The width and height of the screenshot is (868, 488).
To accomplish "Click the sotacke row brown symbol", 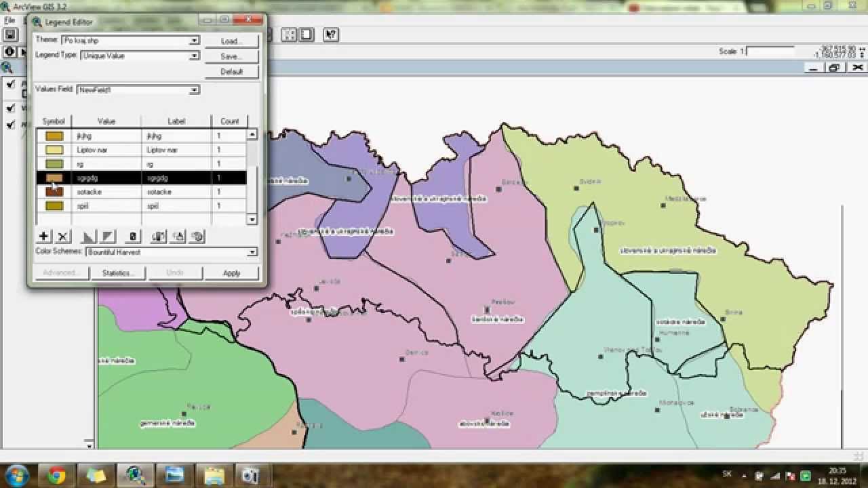I will [54, 192].
